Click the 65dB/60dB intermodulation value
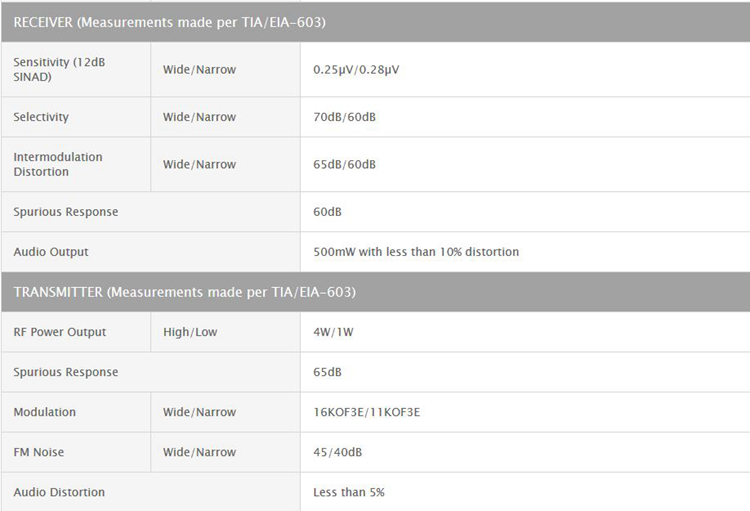This screenshot has width=750, height=511. (x=344, y=164)
